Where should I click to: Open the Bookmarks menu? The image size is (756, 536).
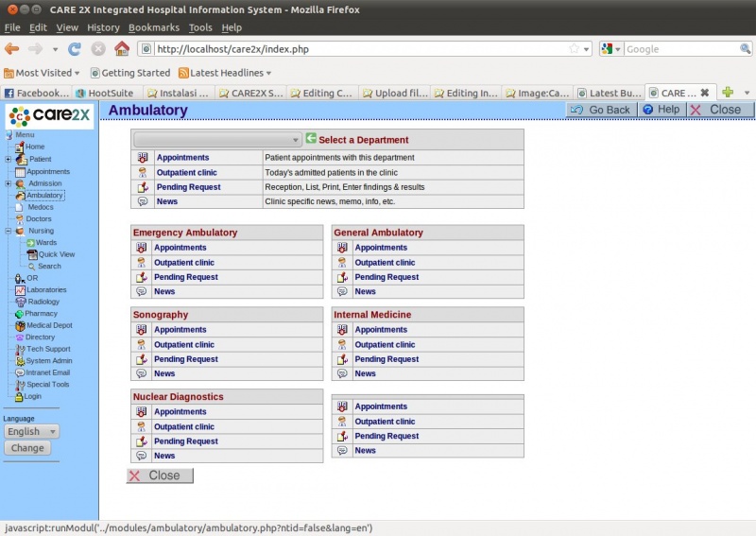click(x=152, y=27)
